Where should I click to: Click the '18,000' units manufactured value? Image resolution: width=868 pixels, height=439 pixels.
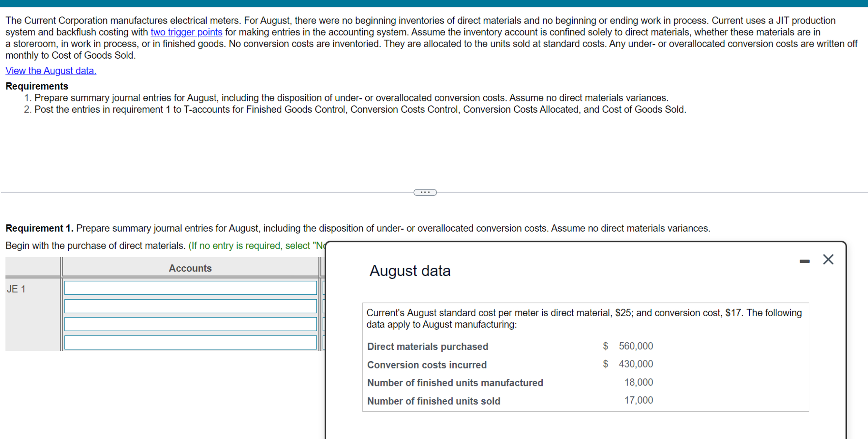point(638,382)
